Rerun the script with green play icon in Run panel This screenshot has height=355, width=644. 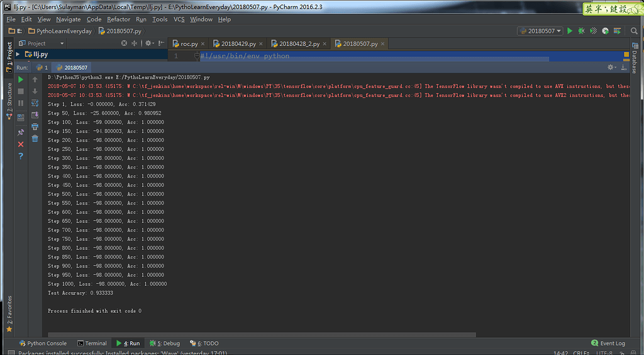click(x=21, y=80)
